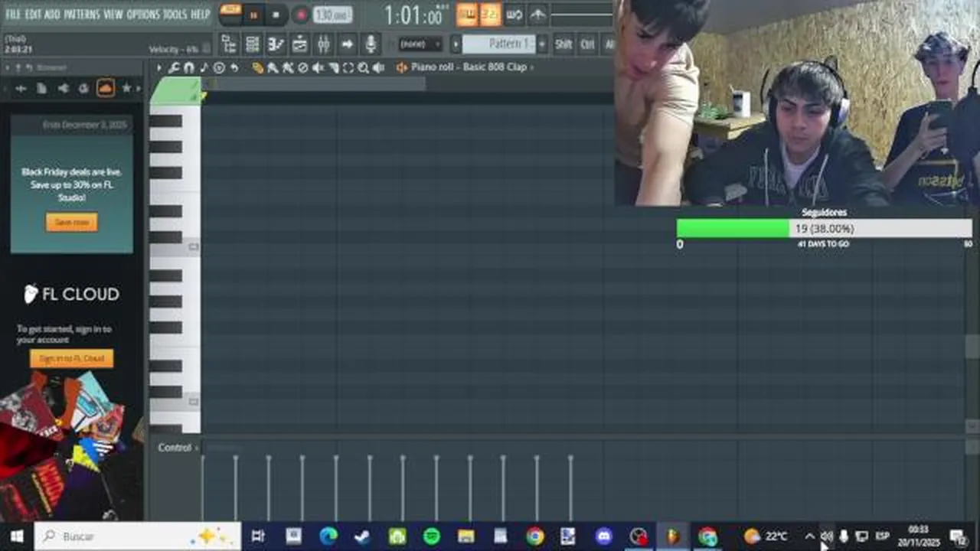Open the PATTERNS menu

[82, 15]
